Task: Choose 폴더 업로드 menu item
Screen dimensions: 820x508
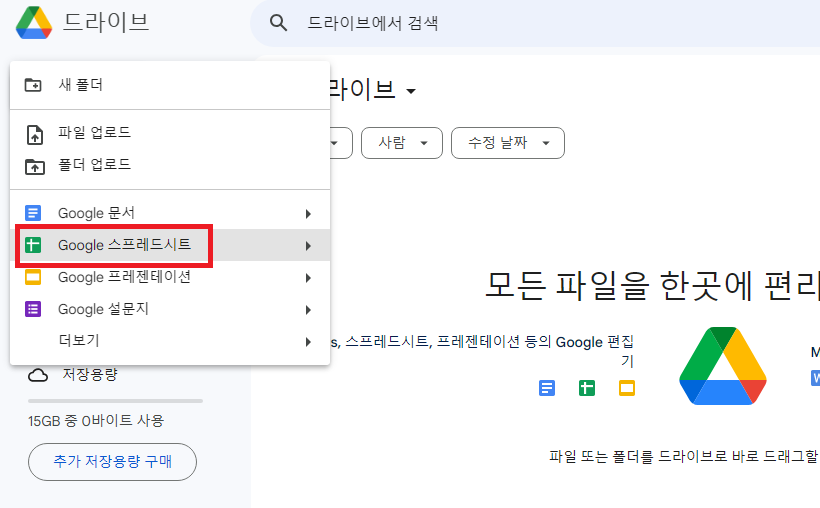Action: click(x=170, y=165)
